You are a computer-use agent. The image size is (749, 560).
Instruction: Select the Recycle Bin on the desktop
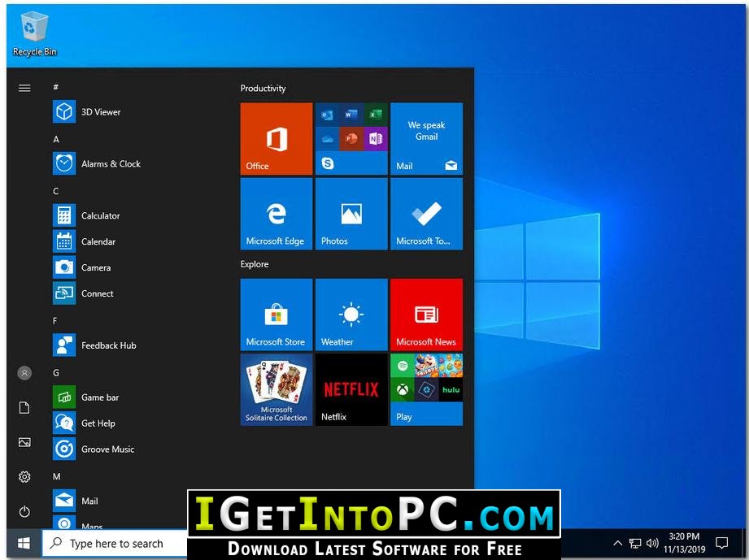pyautogui.click(x=34, y=34)
